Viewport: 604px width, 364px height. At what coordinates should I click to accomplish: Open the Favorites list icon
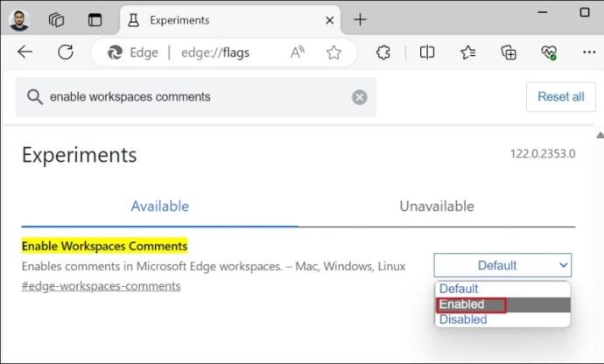(x=468, y=52)
